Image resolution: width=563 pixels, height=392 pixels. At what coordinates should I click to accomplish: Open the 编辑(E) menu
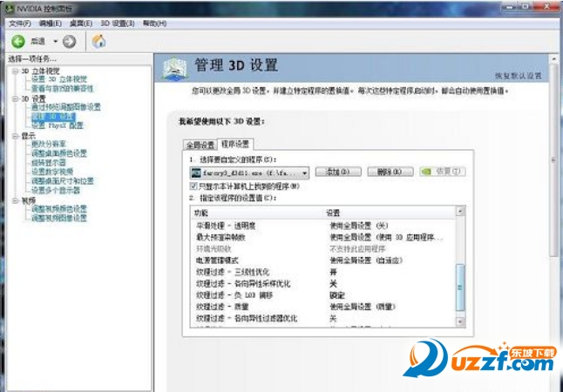coord(51,24)
